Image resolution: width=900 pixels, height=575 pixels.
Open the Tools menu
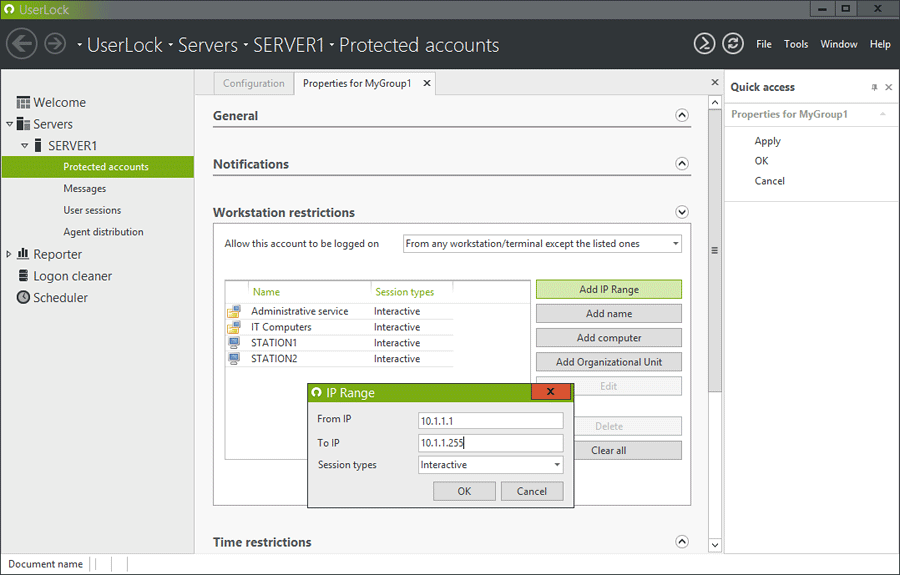(796, 44)
